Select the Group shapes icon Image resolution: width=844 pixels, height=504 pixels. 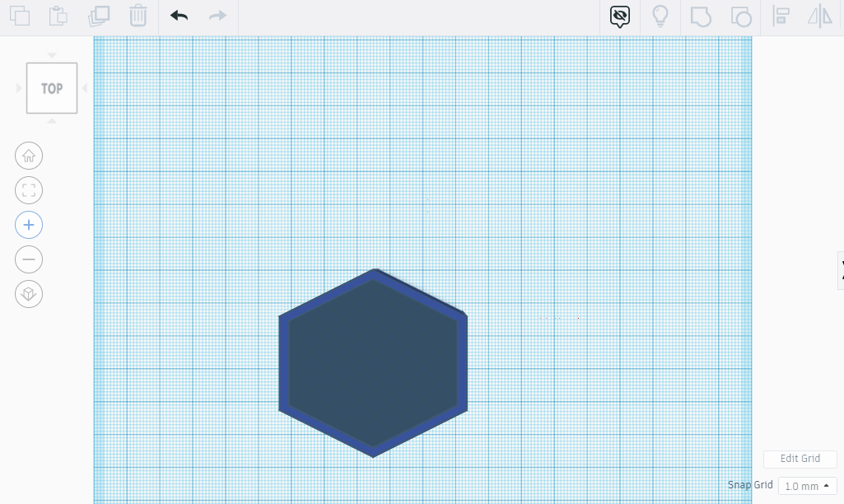701,16
